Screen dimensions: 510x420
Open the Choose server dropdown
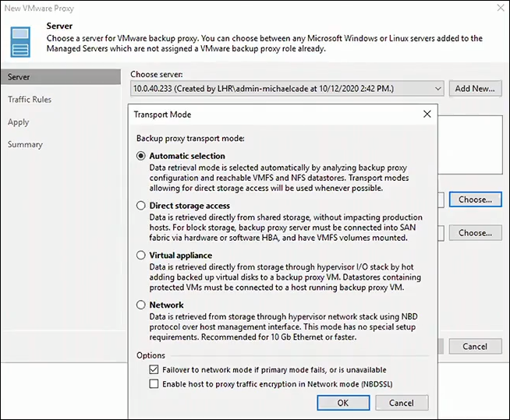coord(287,88)
